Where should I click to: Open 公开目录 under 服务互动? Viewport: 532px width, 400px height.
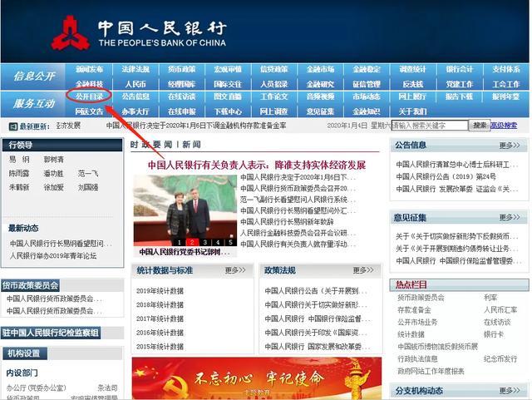(x=89, y=96)
